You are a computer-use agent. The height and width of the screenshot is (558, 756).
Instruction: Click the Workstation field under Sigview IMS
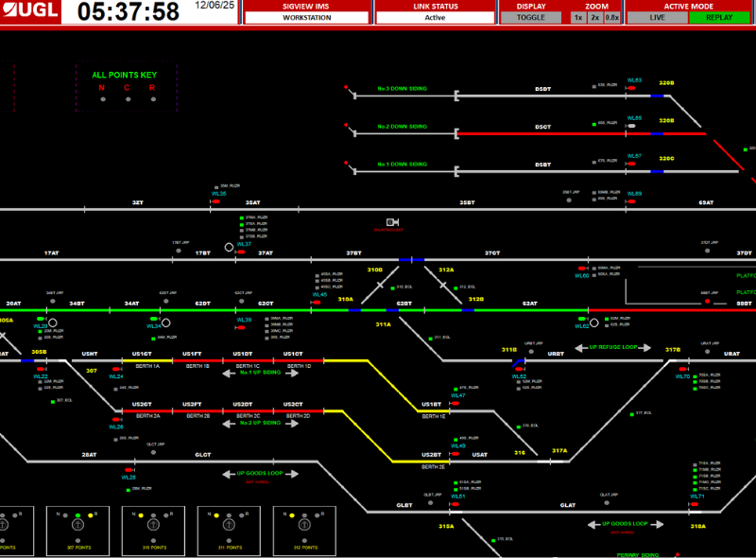point(306,17)
